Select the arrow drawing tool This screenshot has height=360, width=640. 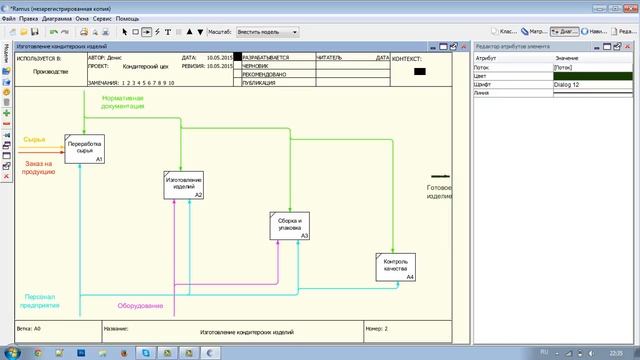pyautogui.click(x=147, y=32)
